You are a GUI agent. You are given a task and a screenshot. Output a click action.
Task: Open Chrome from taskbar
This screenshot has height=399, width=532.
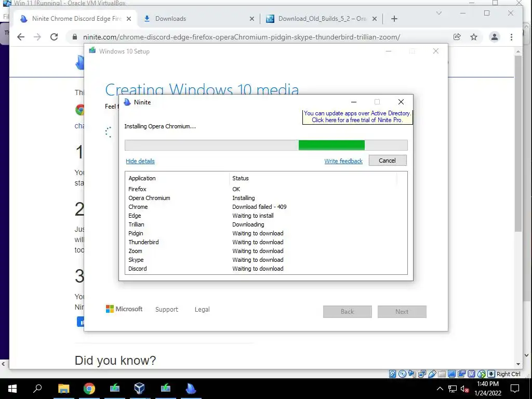89,389
